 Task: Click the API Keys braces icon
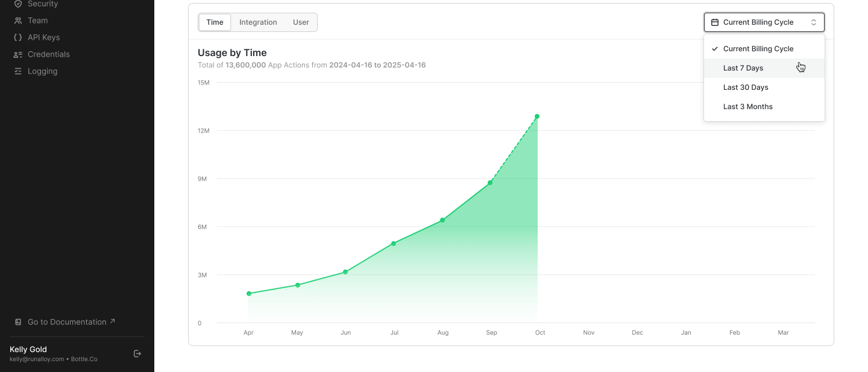coord(18,37)
